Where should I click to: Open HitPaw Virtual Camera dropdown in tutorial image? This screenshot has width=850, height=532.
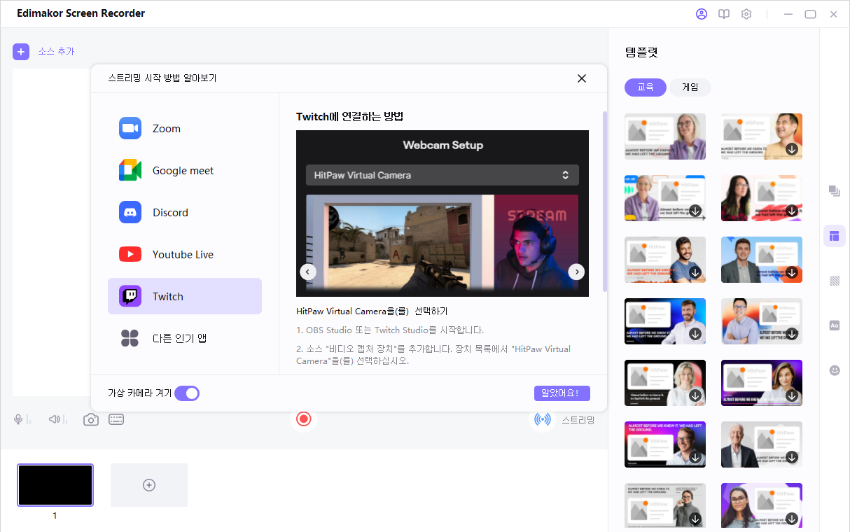tap(442, 175)
